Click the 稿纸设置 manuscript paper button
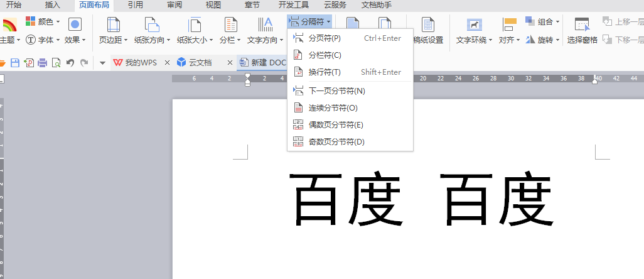This screenshot has height=279, width=644. (428, 30)
